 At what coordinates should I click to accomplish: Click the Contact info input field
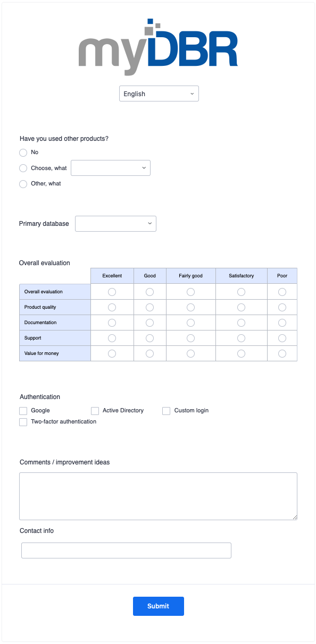[x=126, y=550]
